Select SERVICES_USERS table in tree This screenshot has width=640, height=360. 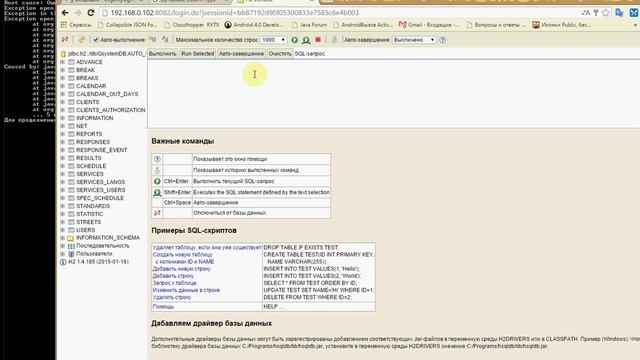tap(100, 190)
